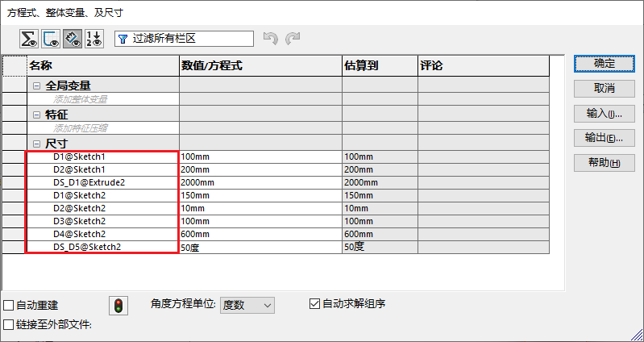Enable the 自动重建 checkbox
This screenshot has width=644, height=342.
8,306
